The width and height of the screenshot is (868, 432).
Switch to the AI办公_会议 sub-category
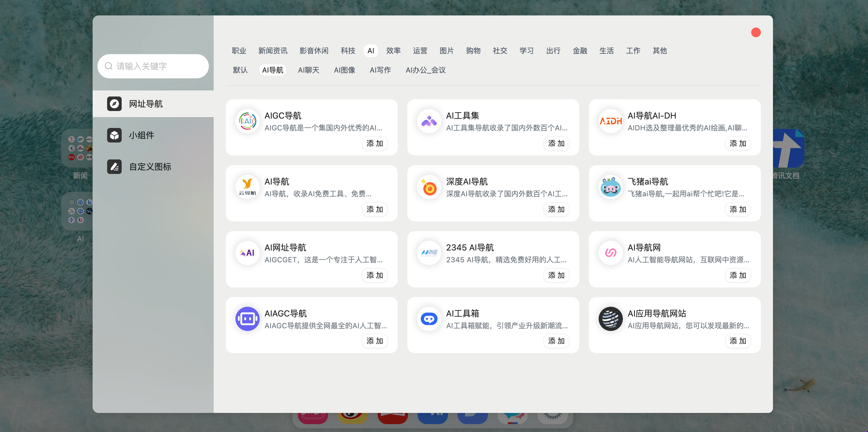(x=425, y=70)
